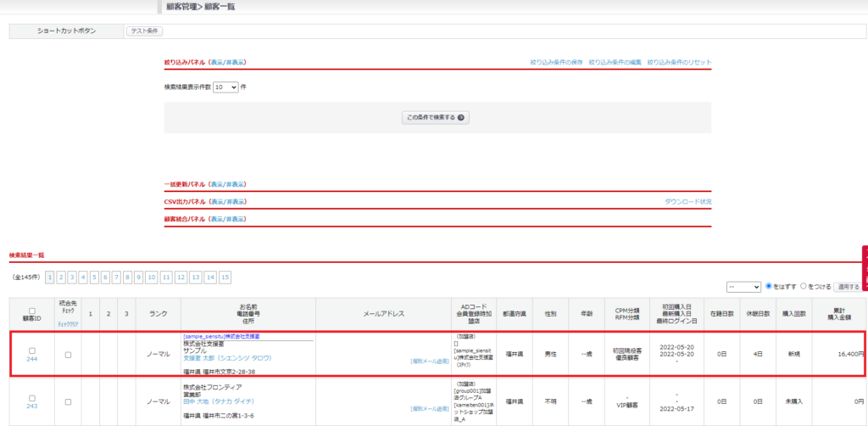Click the 絞り込み条件の保存 link

[556, 62]
